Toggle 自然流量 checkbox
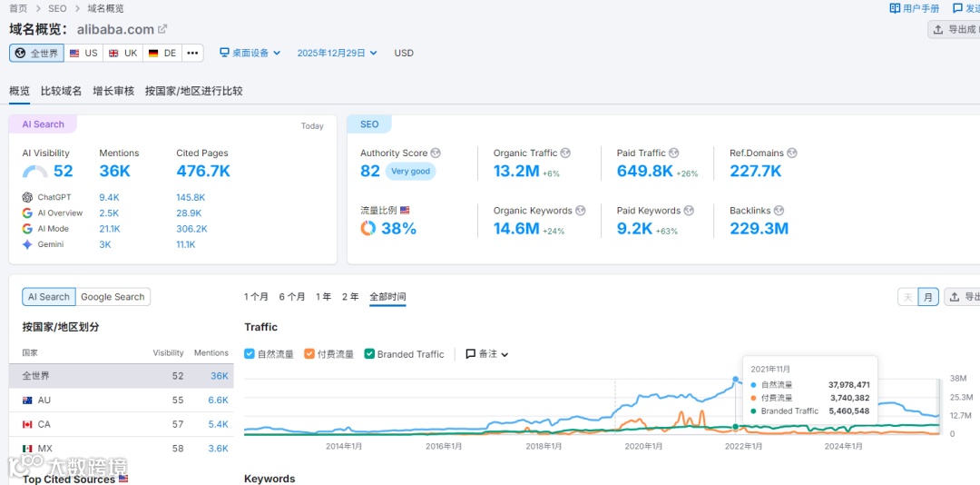 tap(250, 353)
